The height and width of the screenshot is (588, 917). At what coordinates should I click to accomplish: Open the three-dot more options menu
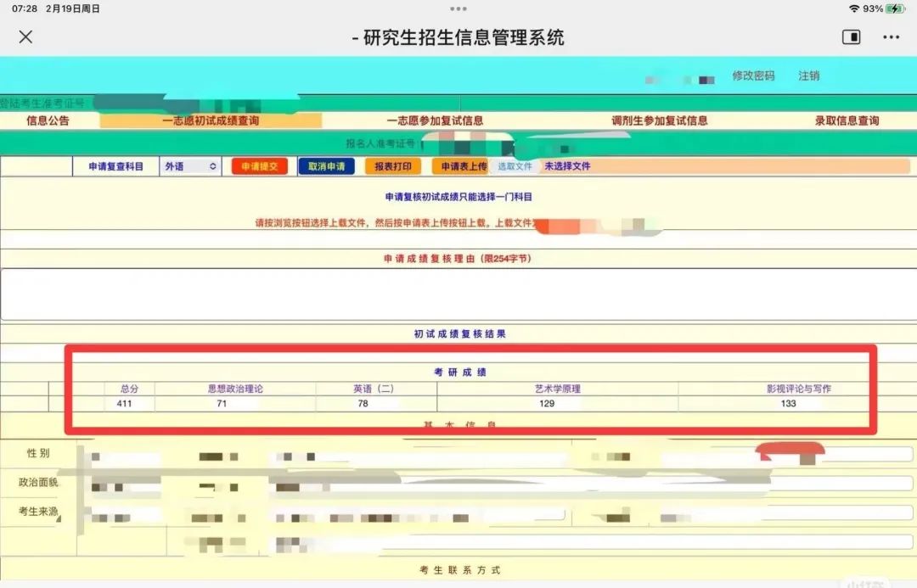pyautogui.click(x=891, y=37)
